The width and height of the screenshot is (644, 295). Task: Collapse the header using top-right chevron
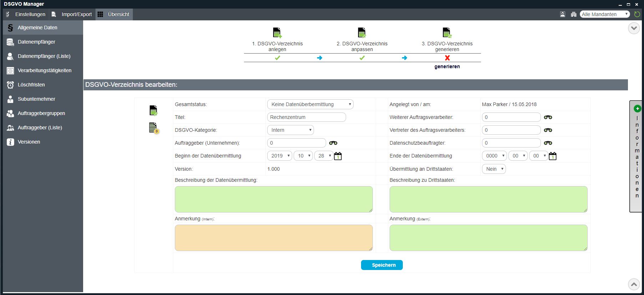[x=634, y=28]
